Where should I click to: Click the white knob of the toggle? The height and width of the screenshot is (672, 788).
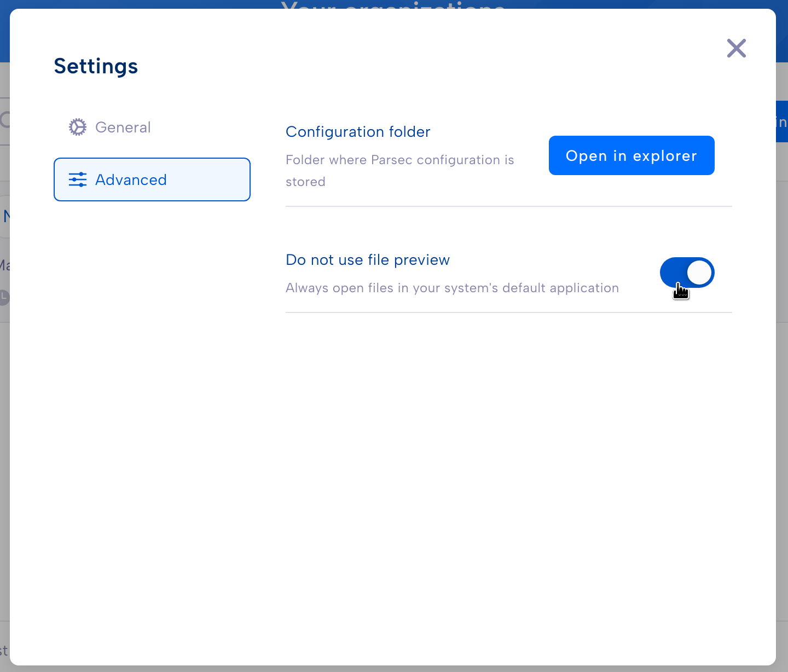tap(699, 273)
